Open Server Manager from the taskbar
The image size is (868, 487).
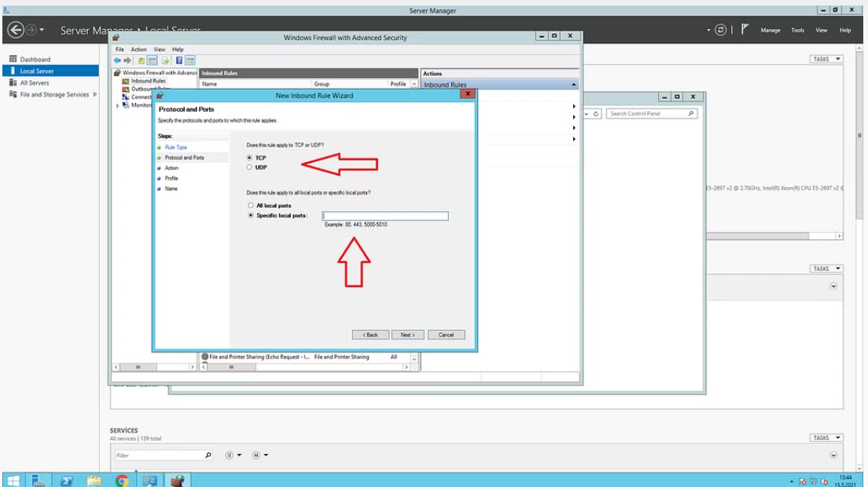click(x=39, y=481)
